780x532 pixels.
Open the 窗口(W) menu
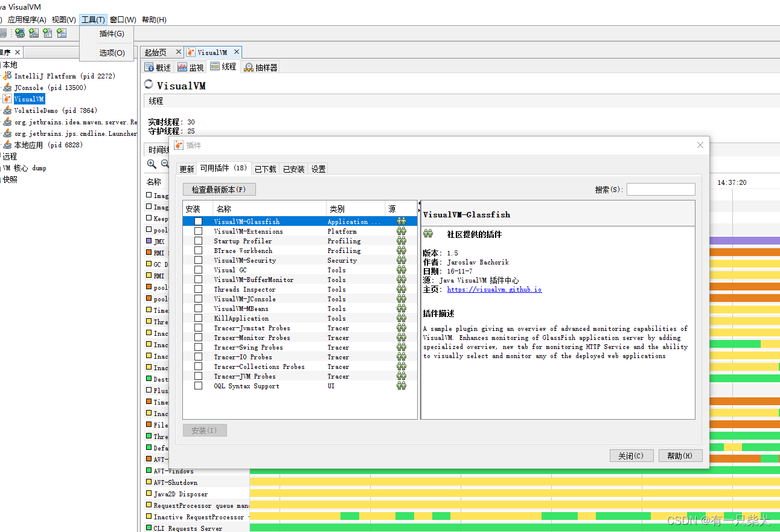[x=123, y=20]
